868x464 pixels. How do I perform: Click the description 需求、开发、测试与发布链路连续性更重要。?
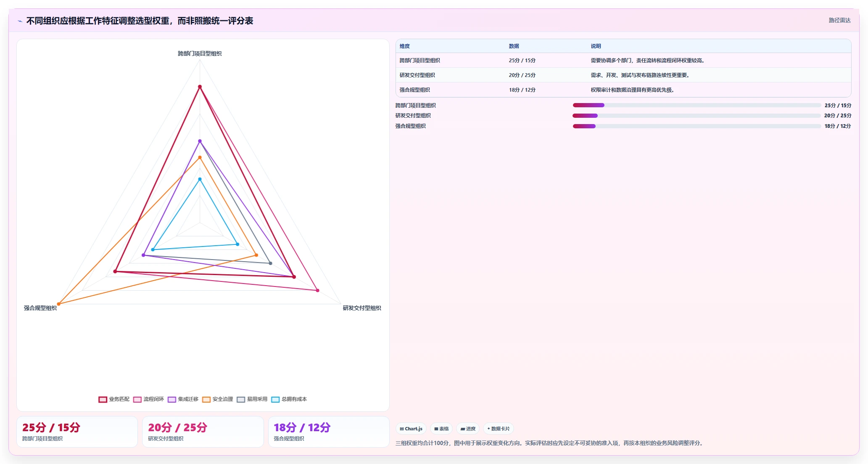[641, 75]
